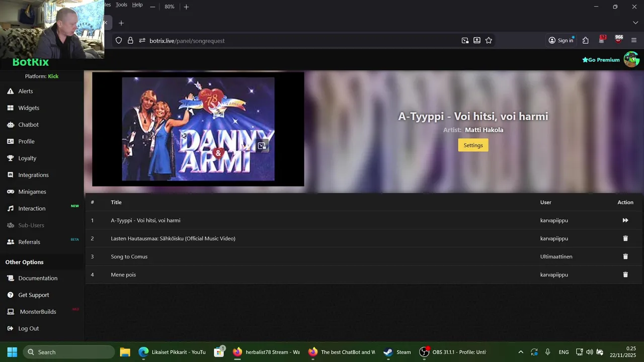Reset zoom by clicking 80%
This screenshot has width=644, height=362.
pyautogui.click(x=170, y=7)
